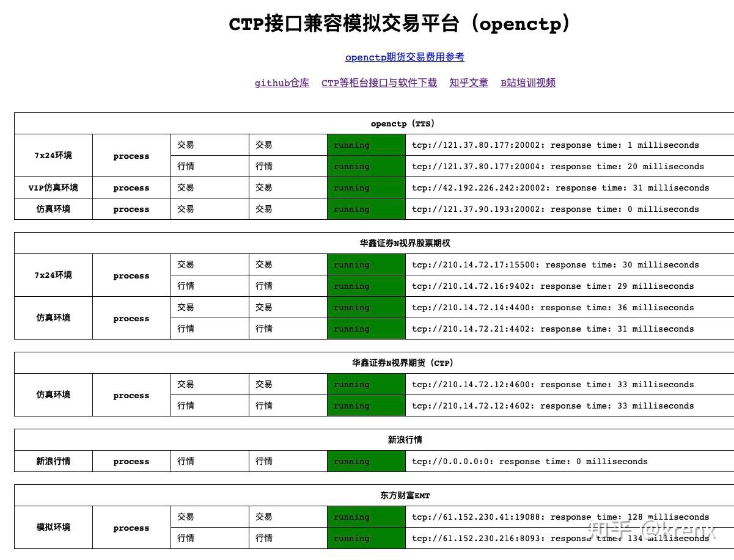Click process cell of 仿真环境 in CTP table

[131, 395]
